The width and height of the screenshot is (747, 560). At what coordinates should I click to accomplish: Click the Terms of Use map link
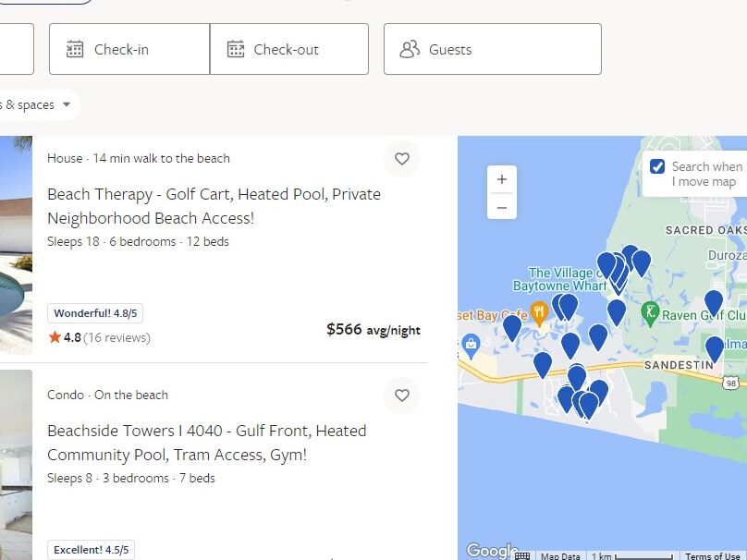click(713, 555)
